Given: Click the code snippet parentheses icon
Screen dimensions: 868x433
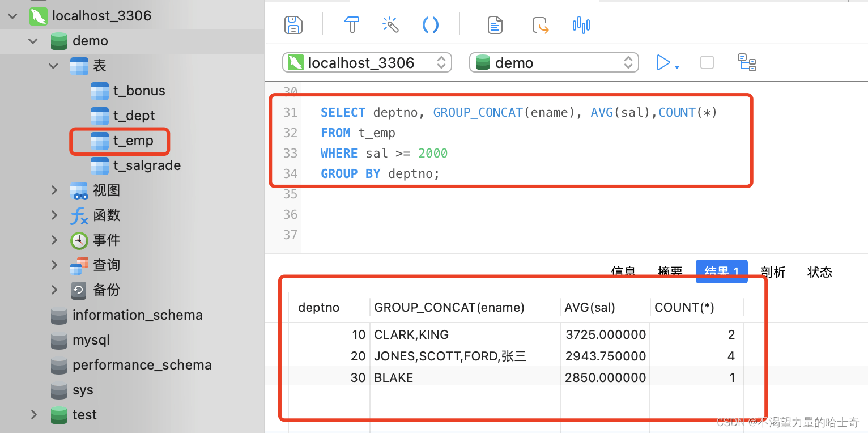Looking at the screenshot, I should [431, 25].
